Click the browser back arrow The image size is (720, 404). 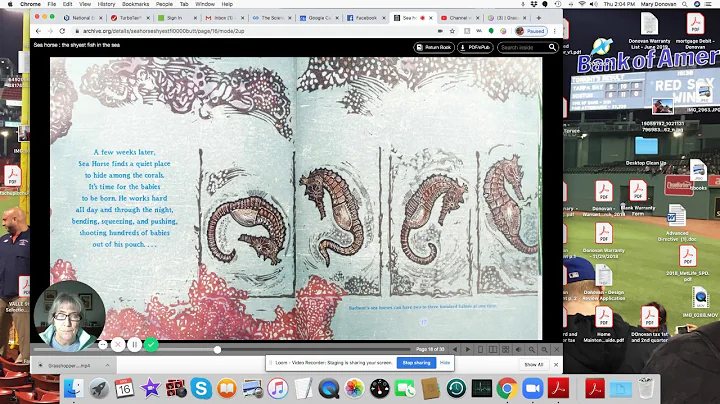(x=38, y=31)
